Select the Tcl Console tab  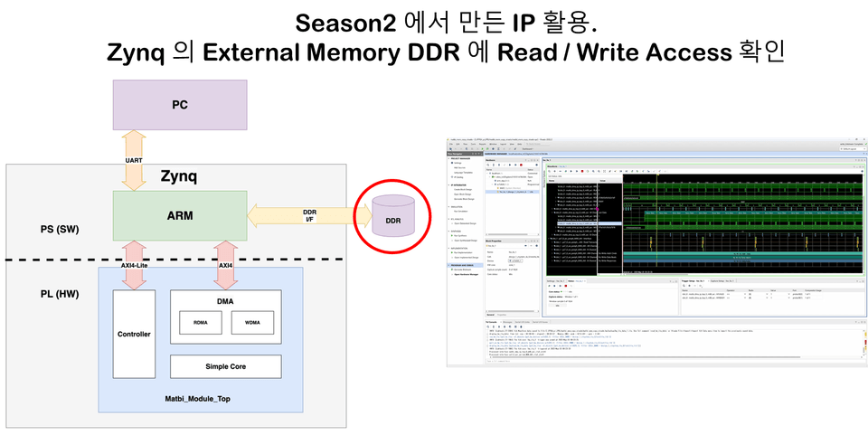(491, 322)
